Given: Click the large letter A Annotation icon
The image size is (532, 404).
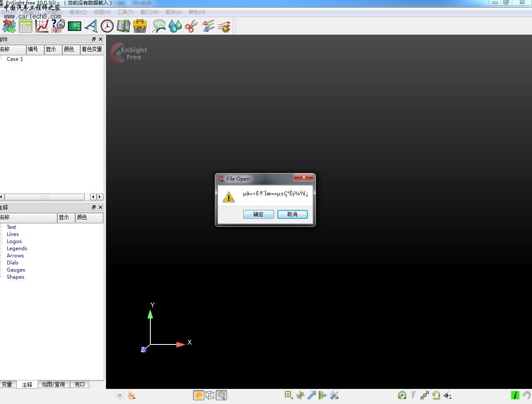Looking at the screenshot, I should 91,26.
